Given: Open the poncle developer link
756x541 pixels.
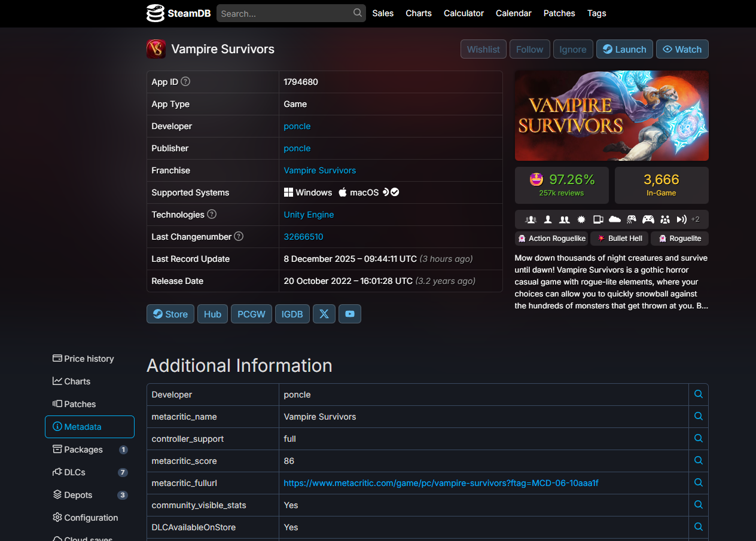Looking at the screenshot, I should tap(297, 126).
